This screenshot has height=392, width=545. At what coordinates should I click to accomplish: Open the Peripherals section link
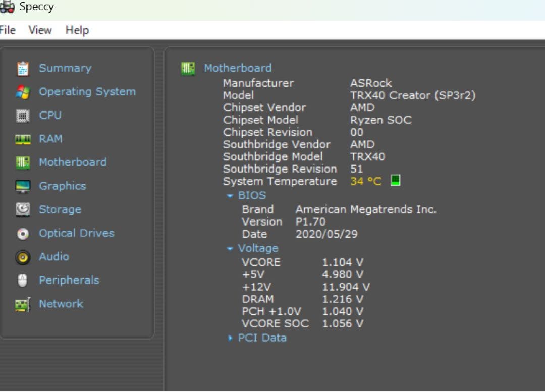click(x=69, y=280)
